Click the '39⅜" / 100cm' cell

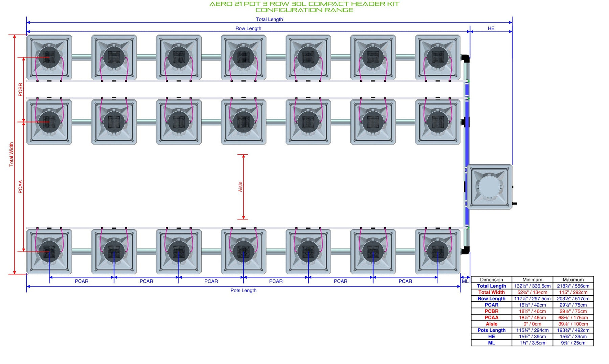(x=573, y=324)
